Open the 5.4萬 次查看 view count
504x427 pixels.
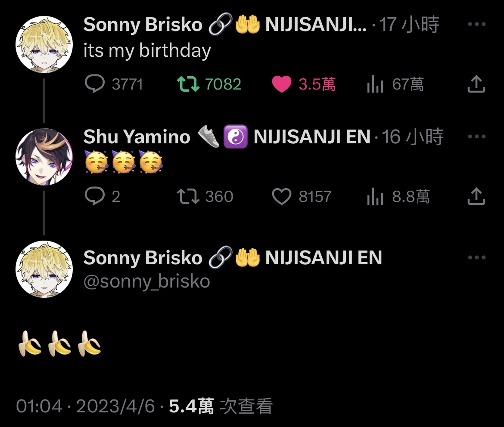221,406
